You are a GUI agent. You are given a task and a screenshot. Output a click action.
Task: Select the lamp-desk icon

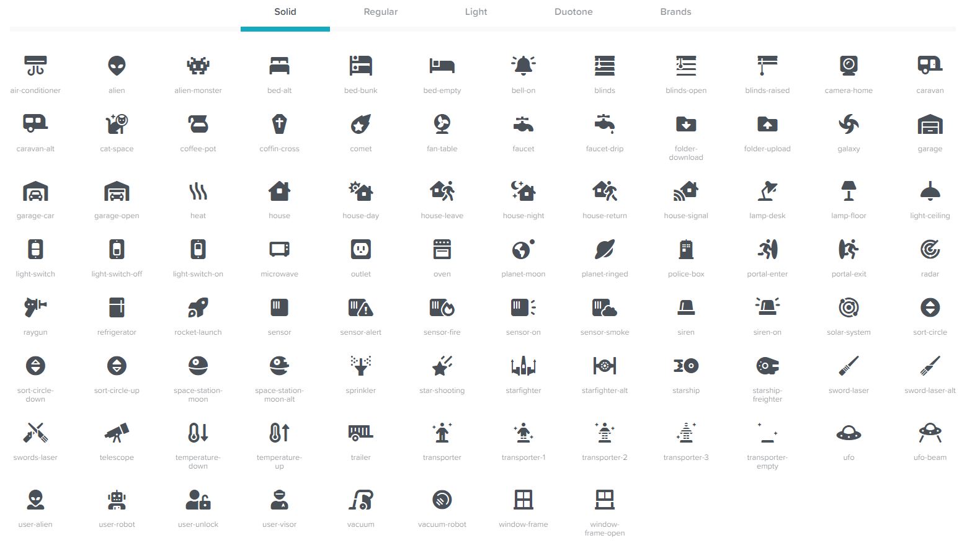click(x=768, y=191)
